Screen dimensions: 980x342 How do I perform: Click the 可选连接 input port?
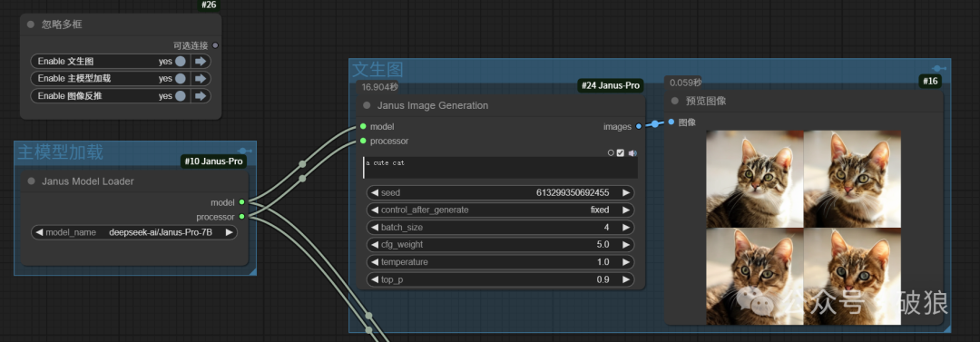pyautogui.click(x=216, y=45)
